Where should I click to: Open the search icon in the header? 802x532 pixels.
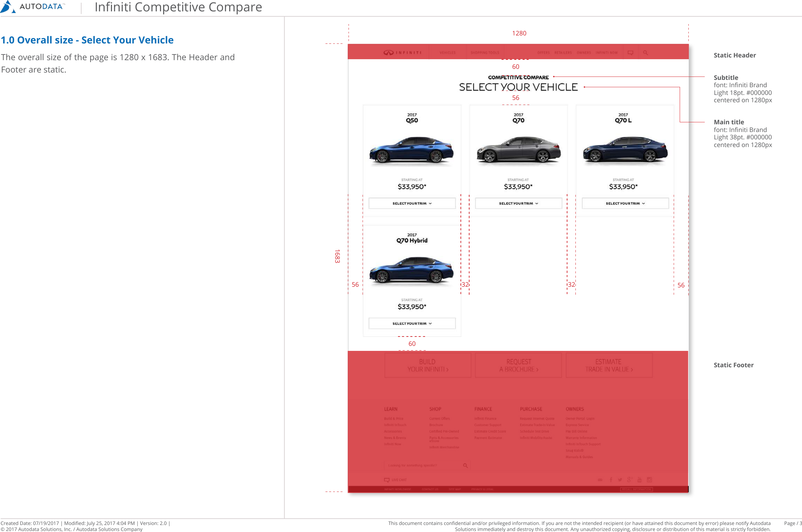(x=645, y=52)
